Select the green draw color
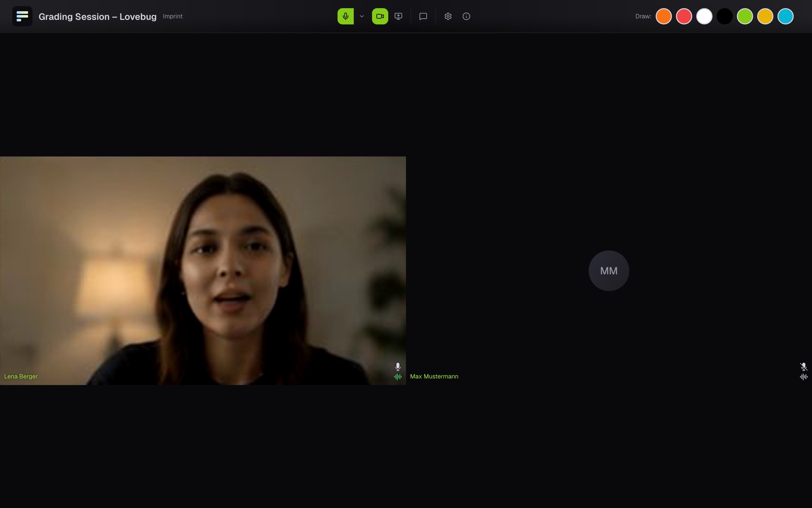 point(745,16)
